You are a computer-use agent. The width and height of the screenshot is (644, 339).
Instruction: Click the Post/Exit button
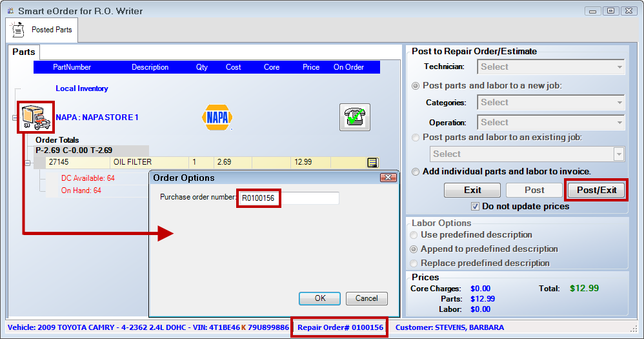[596, 190]
